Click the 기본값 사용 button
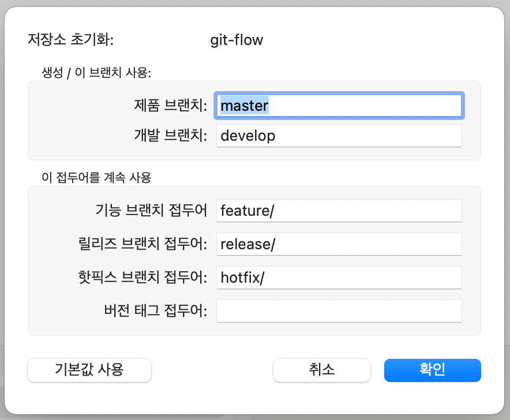The height and width of the screenshot is (420, 510). tap(89, 370)
